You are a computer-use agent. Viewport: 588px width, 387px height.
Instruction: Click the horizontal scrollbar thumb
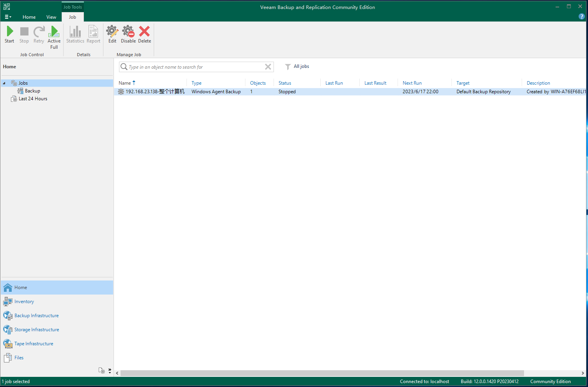point(322,373)
